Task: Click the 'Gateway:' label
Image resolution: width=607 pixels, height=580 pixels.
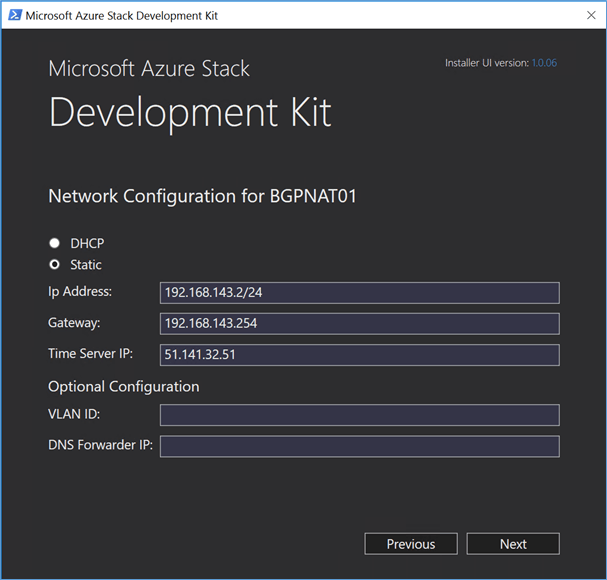Action: (x=74, y=323)
